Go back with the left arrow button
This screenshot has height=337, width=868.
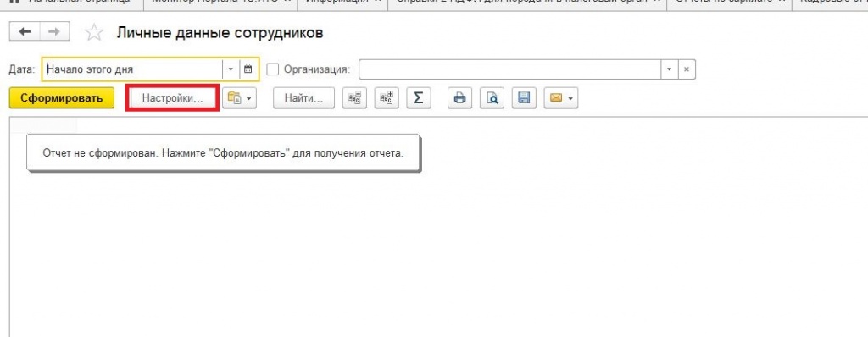[25, 32]
